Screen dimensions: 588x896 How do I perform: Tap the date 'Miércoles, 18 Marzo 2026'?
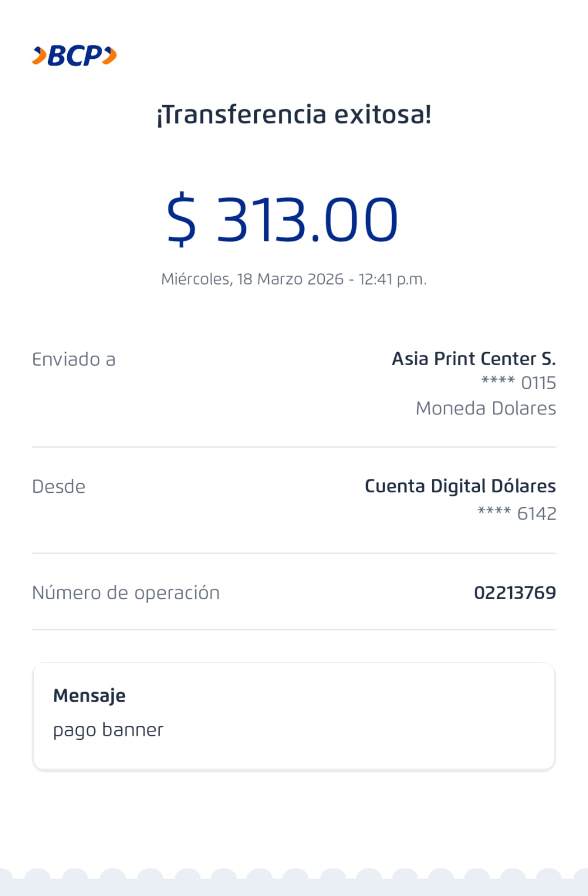click(x=252, y=279)
